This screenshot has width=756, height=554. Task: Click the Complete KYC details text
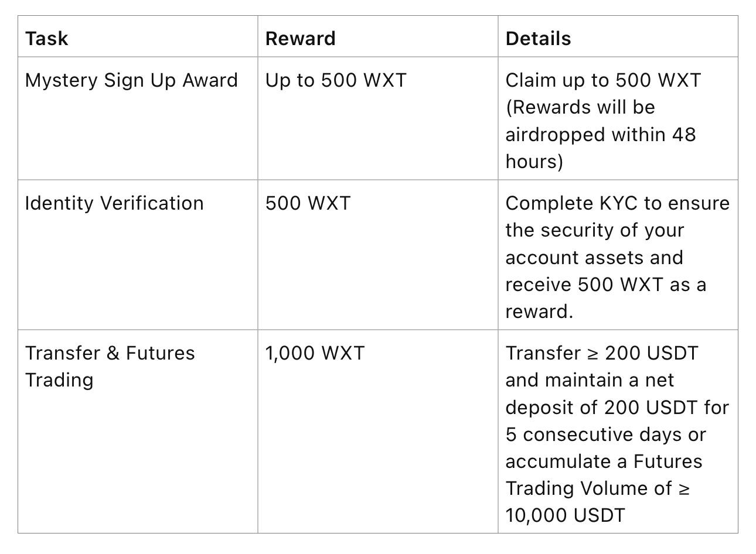click(618, 203)
